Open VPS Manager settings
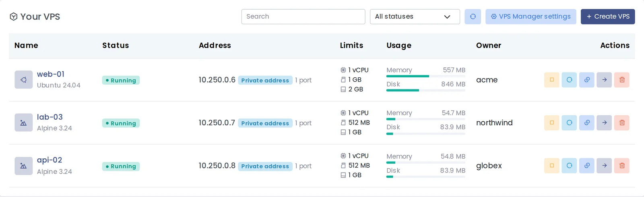The image size is (644, 197). [530, 17]
